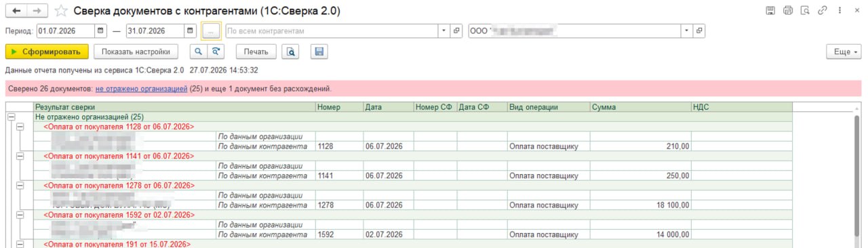The height and width of the screenshot is (248, 868).
Task: Open the Еще dropdown menu
Action: pyautogui.click(x=844, y=52)
